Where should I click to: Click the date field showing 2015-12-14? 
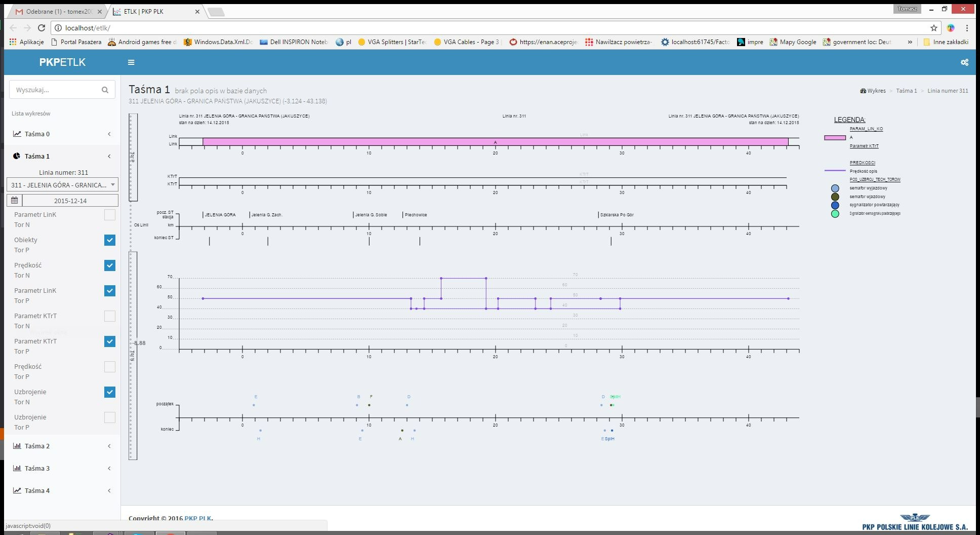coord(70,201)
